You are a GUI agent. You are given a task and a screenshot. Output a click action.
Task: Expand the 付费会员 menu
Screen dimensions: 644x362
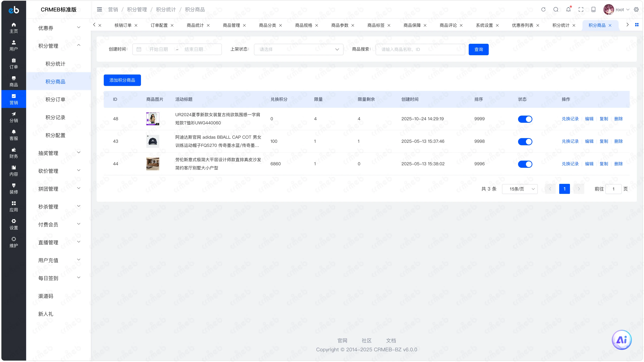coord(58,224)
